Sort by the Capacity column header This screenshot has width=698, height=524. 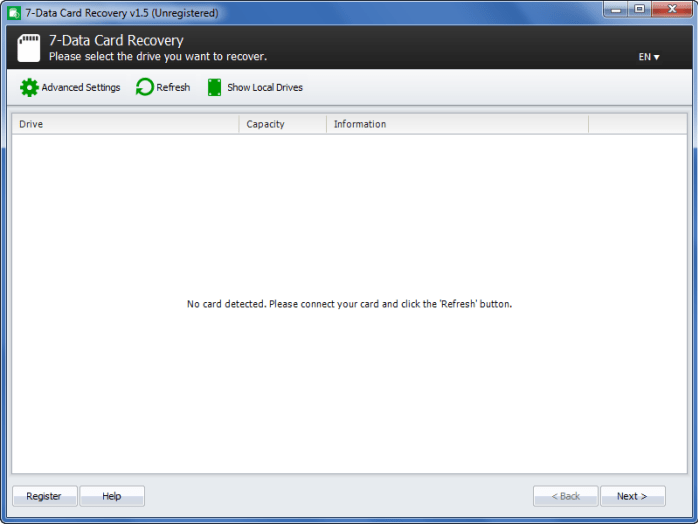283,124
